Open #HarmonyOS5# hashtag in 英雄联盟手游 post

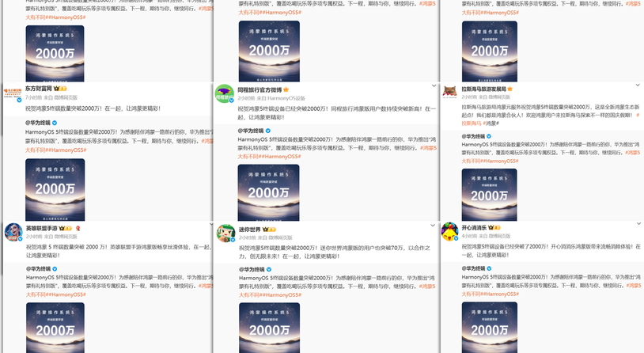(x=66, y=294)
